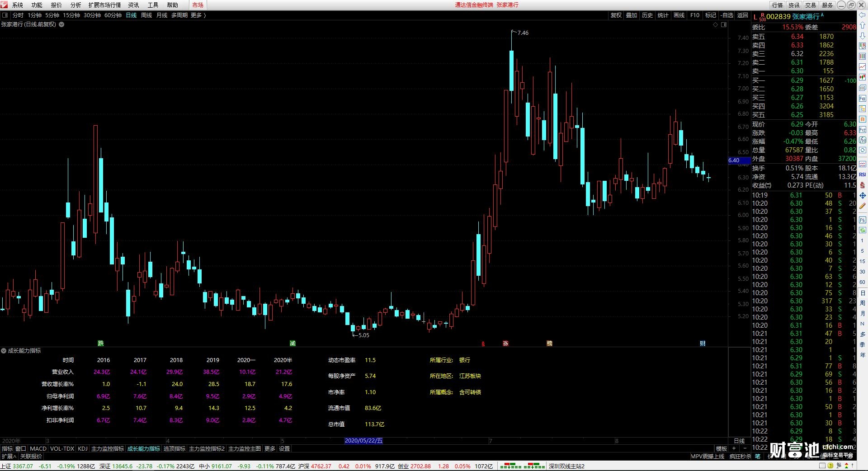Select the 主力监控主图 tab
868x471 pixels.
245,449
